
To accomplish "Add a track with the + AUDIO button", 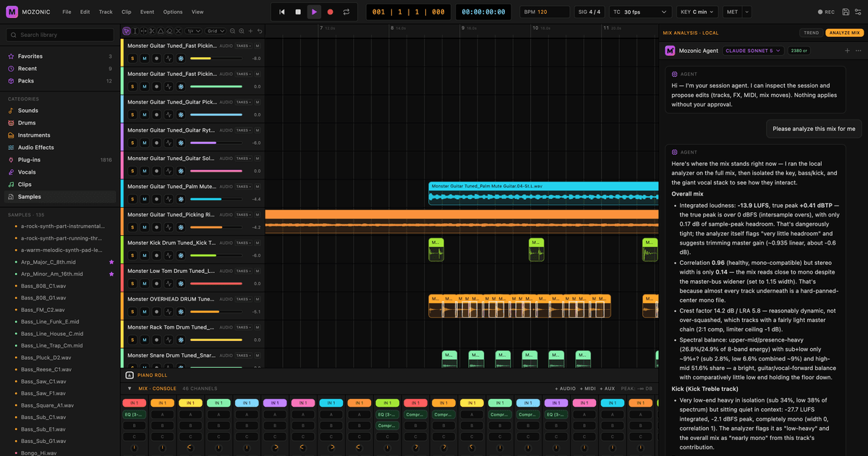I will pos(566,389).
